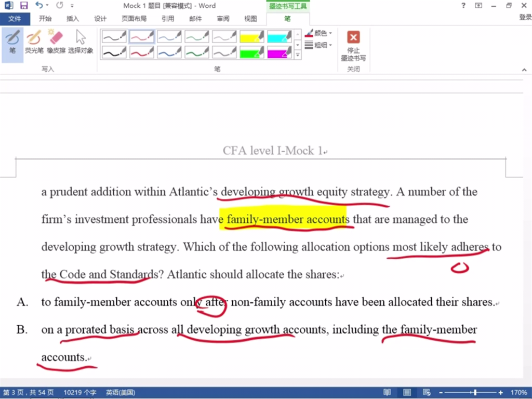
Task: Click the Select Objects (选择对象) tool
Action: [x=81, y=42]
